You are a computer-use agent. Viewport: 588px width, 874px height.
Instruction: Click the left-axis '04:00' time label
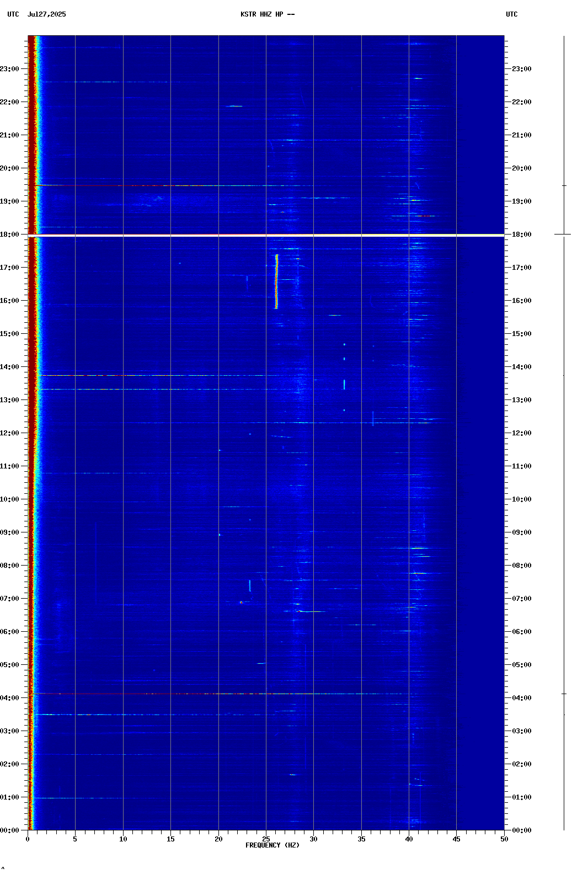click(x=9, y=698)
